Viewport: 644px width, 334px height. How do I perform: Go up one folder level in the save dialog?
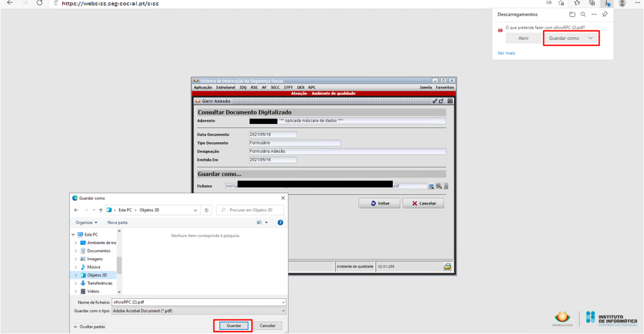100,210
